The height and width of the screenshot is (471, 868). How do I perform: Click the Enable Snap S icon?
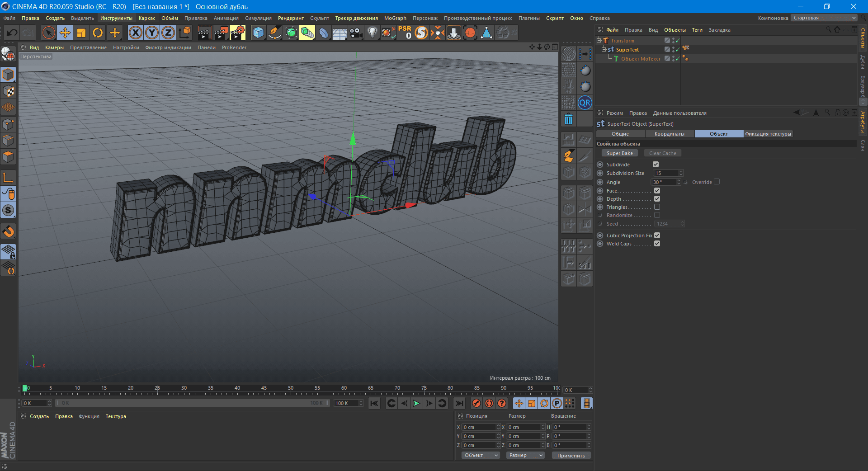pos(8,211)
